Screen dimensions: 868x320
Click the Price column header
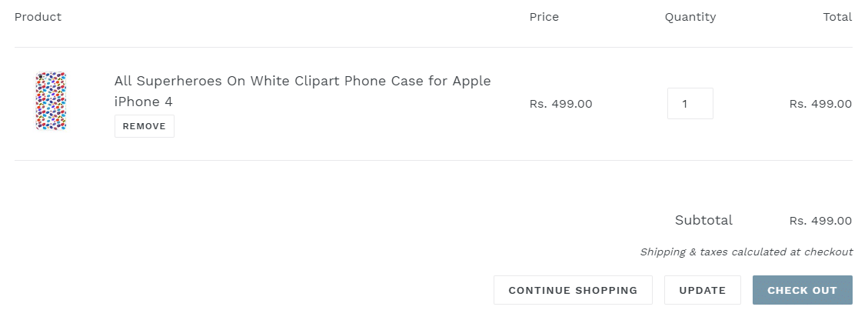click(544, 17)
